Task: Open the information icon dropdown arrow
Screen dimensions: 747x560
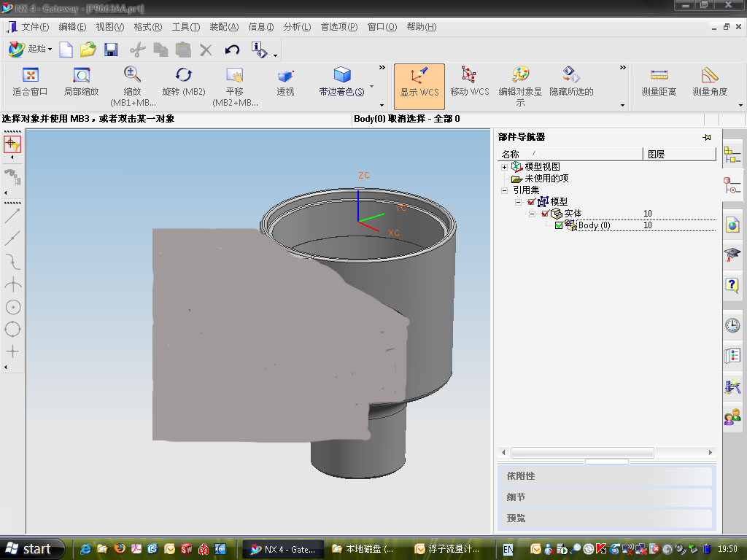Action: pos(275,56)
